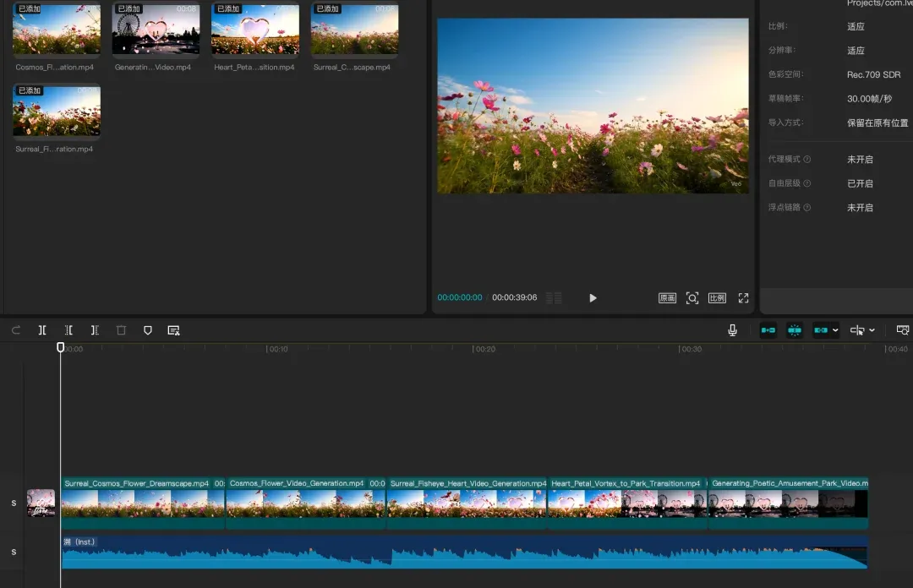Add a marker with the shield icon
This screenshot has width=913, height=588.
(x=148, y=330)
